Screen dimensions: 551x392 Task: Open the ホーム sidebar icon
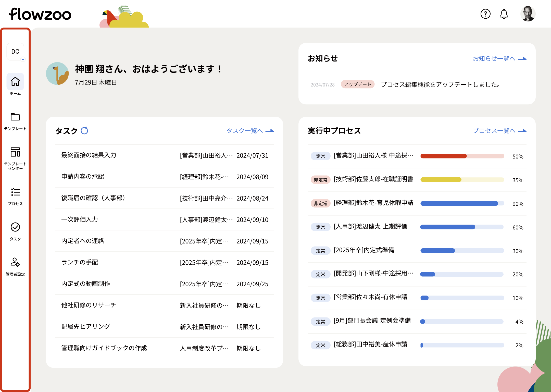(15, 81)
